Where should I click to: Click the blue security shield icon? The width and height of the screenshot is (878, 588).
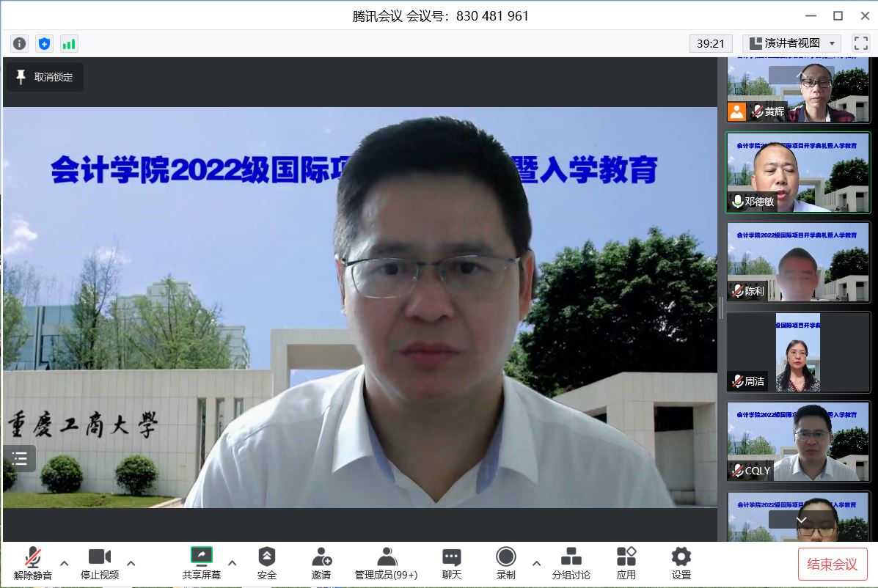(44, 44)
